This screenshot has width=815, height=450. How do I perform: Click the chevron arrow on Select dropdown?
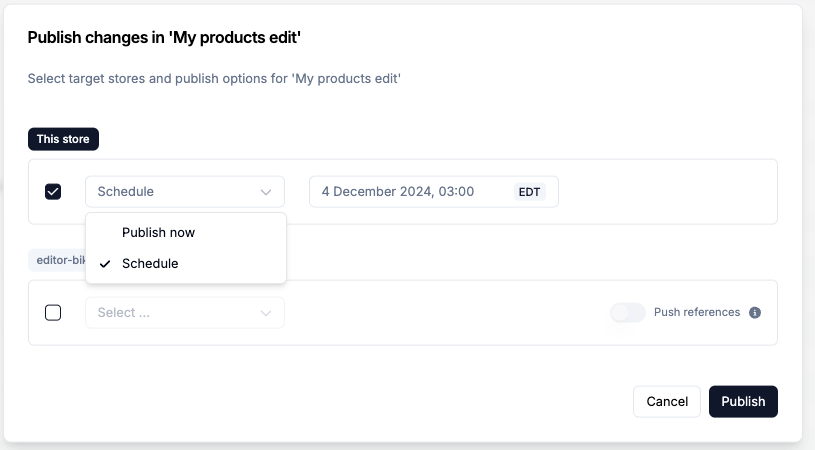coord(266,313)
